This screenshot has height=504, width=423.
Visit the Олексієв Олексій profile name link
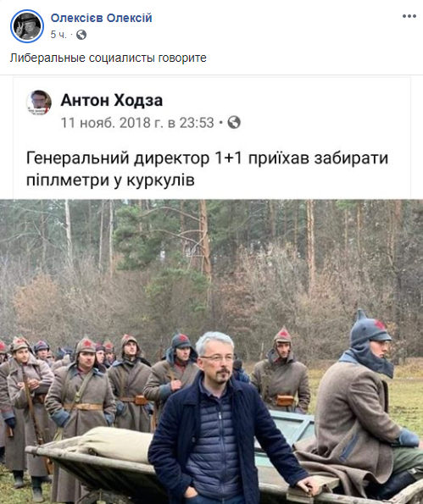101,18
